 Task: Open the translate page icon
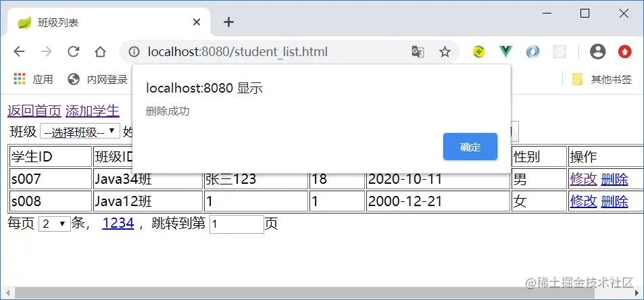pos(418,52)
